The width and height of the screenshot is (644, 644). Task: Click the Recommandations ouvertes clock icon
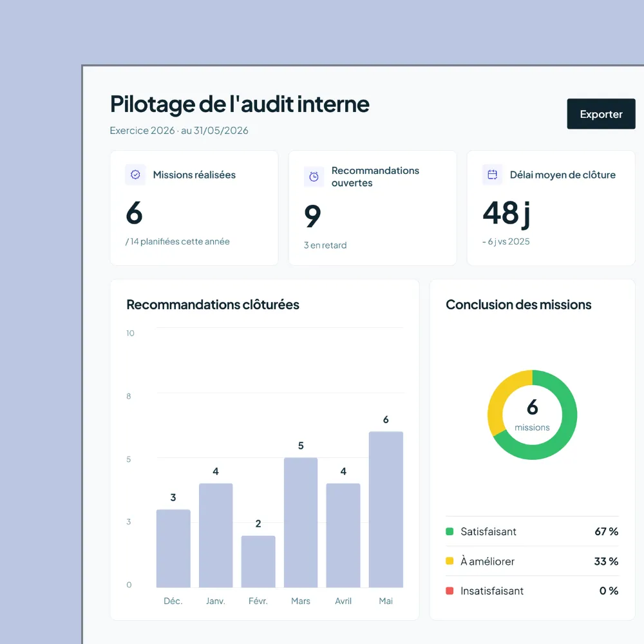[x=314, y=176]
